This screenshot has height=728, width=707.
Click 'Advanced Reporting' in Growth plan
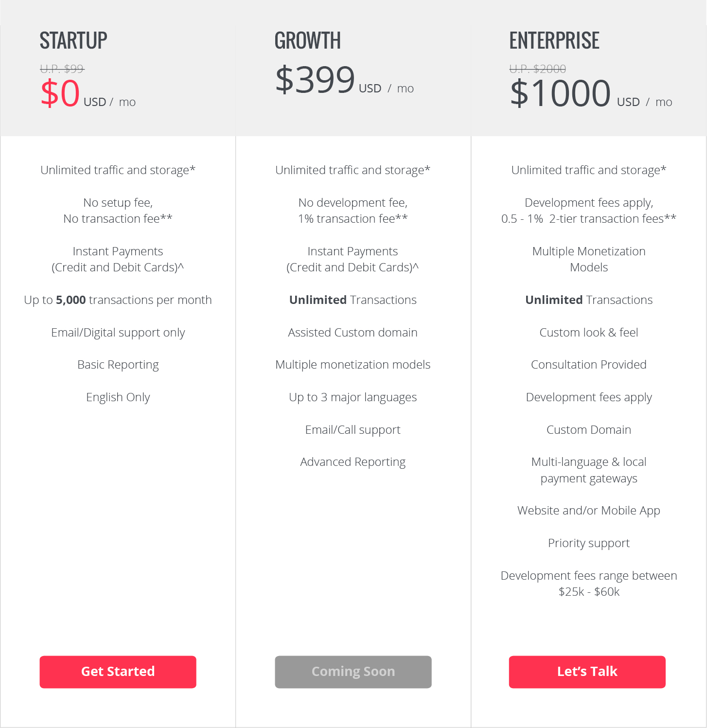353,462
